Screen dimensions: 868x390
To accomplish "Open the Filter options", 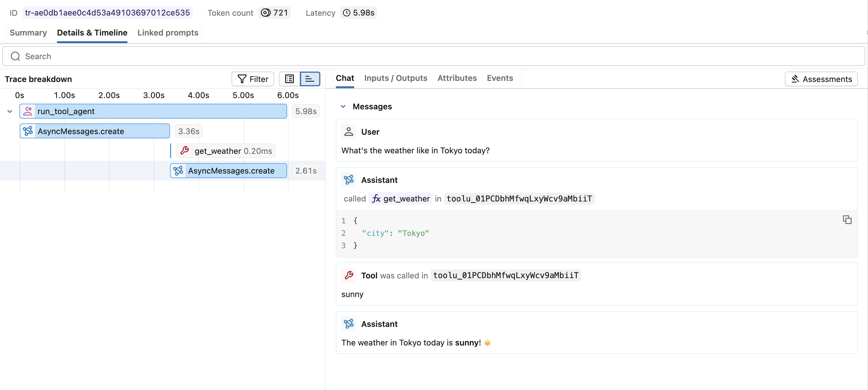I will [x=252, y=79].
